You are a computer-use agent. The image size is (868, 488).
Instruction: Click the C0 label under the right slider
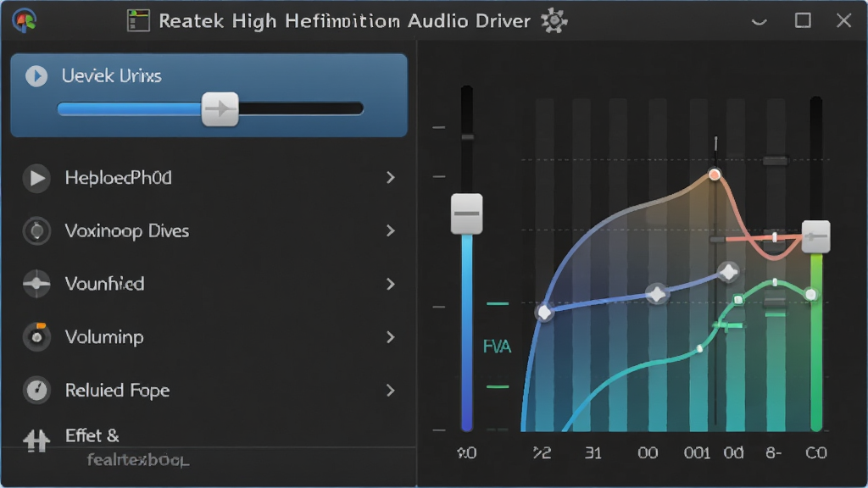[x=816, y=453]
